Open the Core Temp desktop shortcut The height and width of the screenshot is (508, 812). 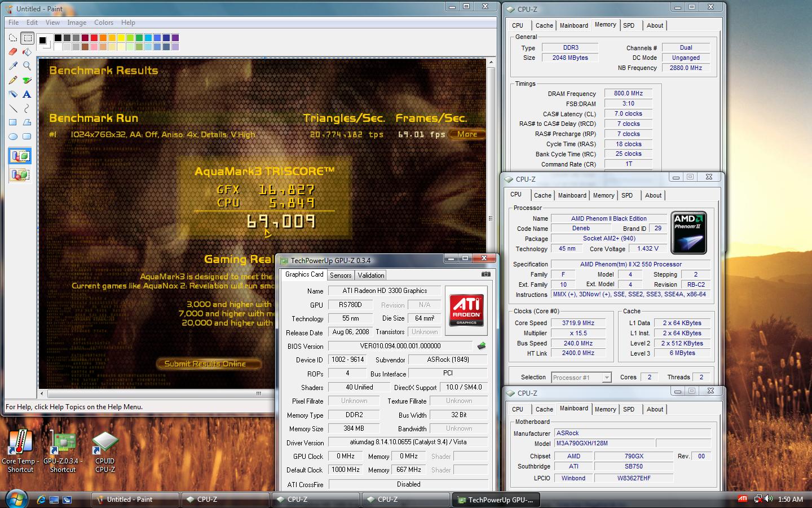[20, 452]
